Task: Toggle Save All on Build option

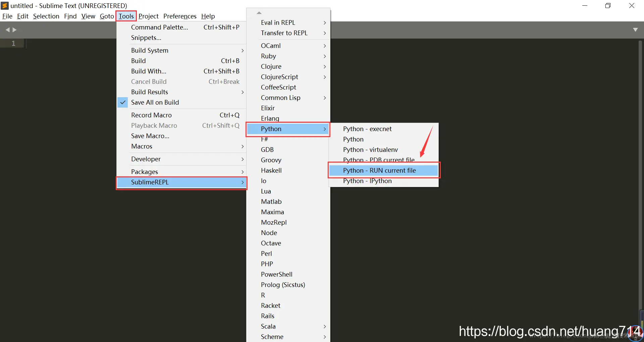Action: (x=181, y=102)
